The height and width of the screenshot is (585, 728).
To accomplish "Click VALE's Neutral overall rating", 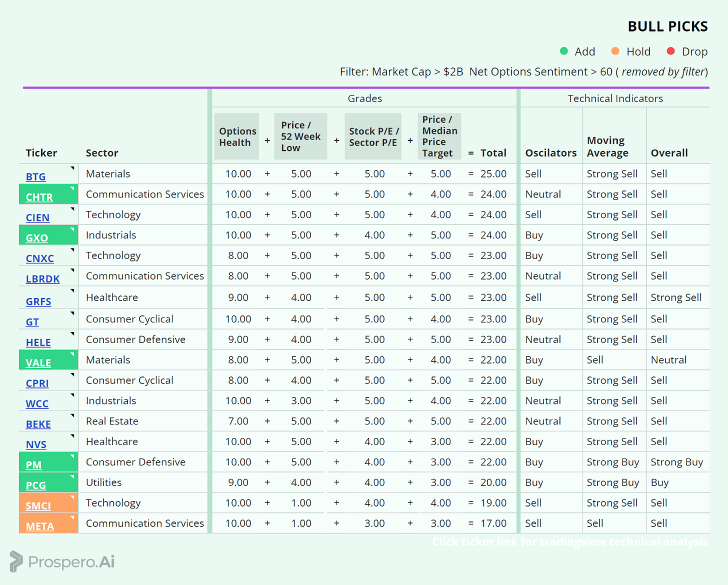I will 668,360.
